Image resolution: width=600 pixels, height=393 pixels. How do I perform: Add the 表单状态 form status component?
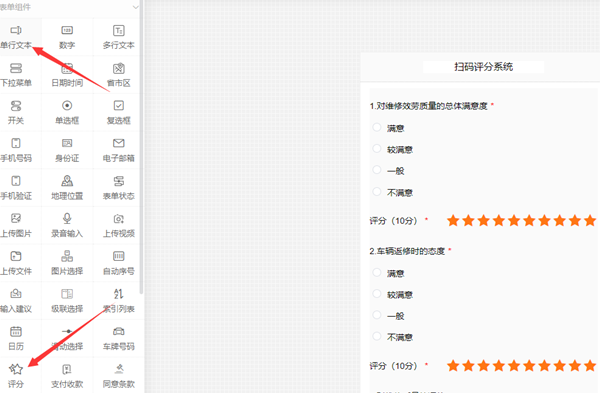point(118,188)
